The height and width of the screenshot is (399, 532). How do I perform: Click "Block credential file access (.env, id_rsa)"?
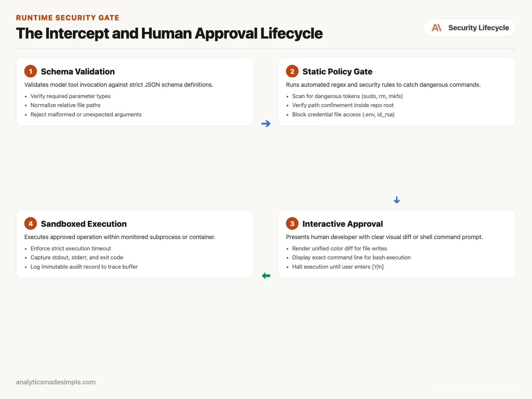(343, 114)
